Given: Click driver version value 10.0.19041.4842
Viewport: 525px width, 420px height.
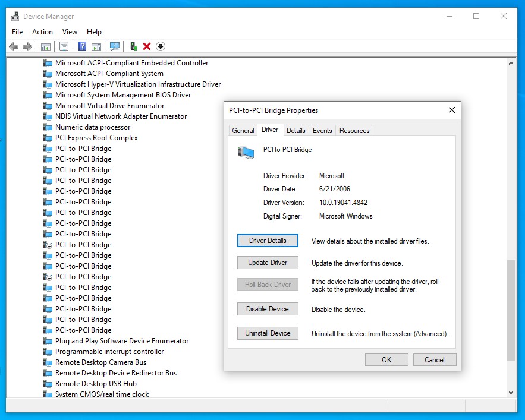Looking at the screenshot, I should 343,203.
